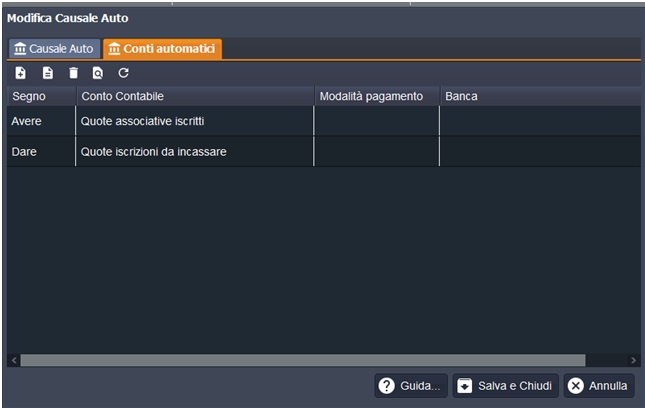Viewport: 645px width, 408px height.
Task: Click the trash delete icon
Action: pyautogui.click(x=73, y=73)
